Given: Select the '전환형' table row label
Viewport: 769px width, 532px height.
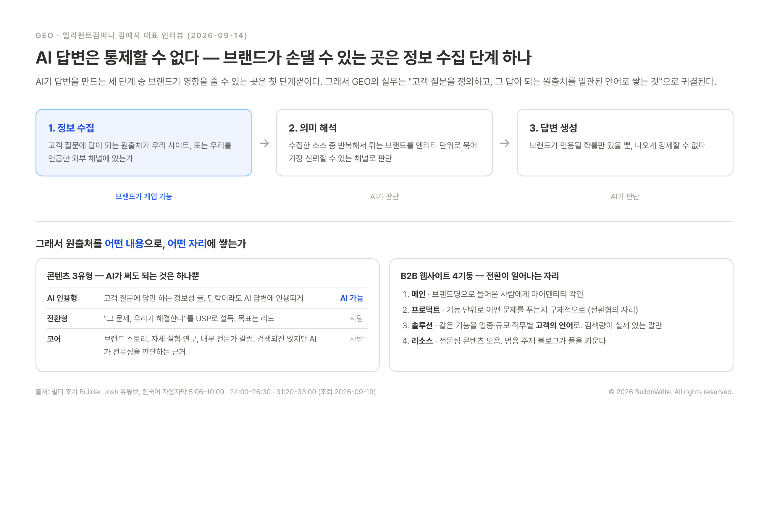Looking at the screenshot, I should 57,318.
